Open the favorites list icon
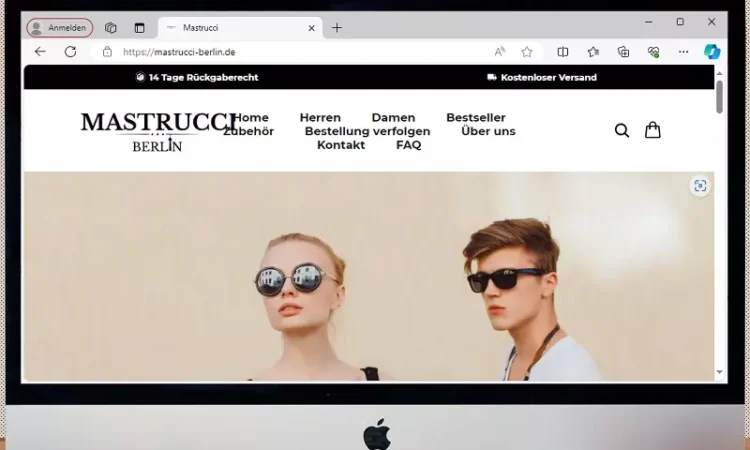The width and height of the screenshot is (750, 450). [593, 52]
